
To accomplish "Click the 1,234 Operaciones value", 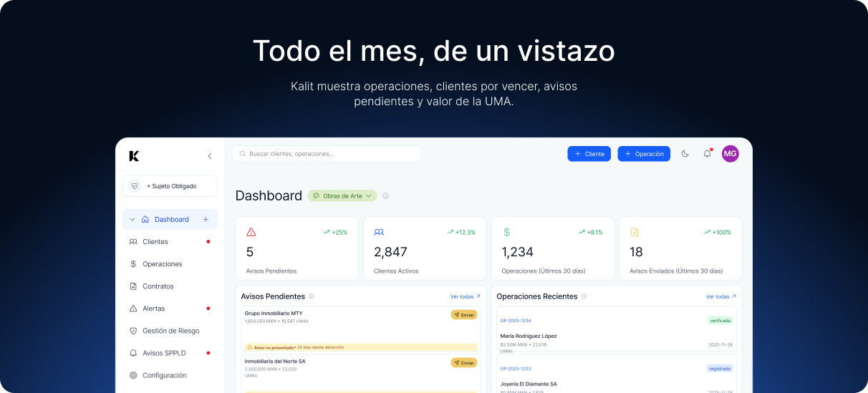I will click(x=517, y=252).
